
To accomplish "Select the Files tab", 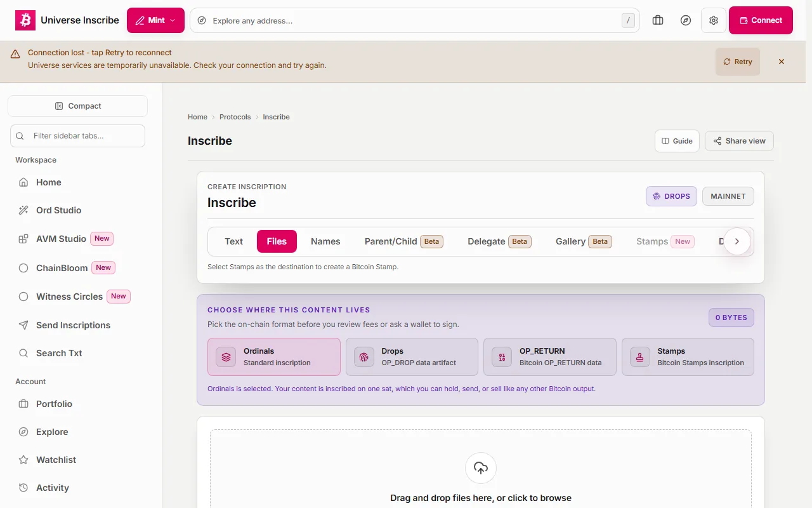I will 277,241.
